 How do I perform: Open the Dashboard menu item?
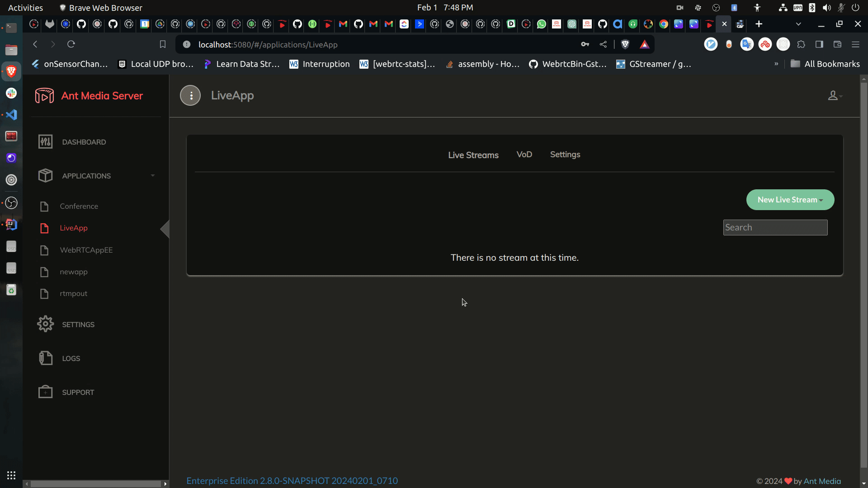(x=84, y=142)
